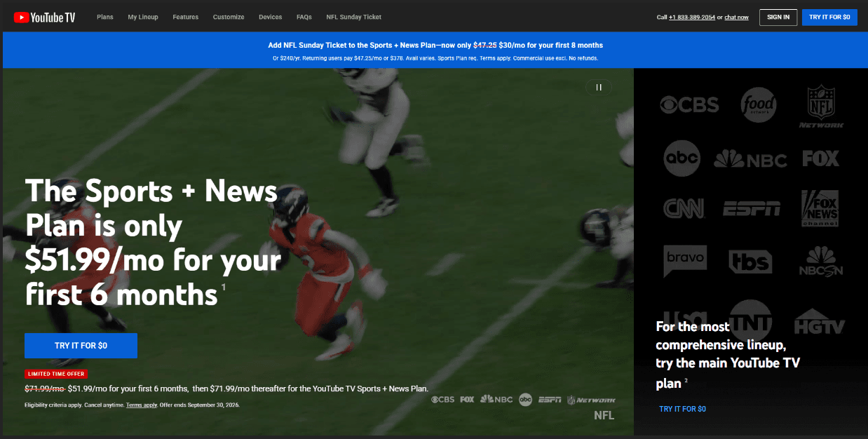868x439 pixels.
Task: Click the TBS channel logo
Action: click(750, 262)
